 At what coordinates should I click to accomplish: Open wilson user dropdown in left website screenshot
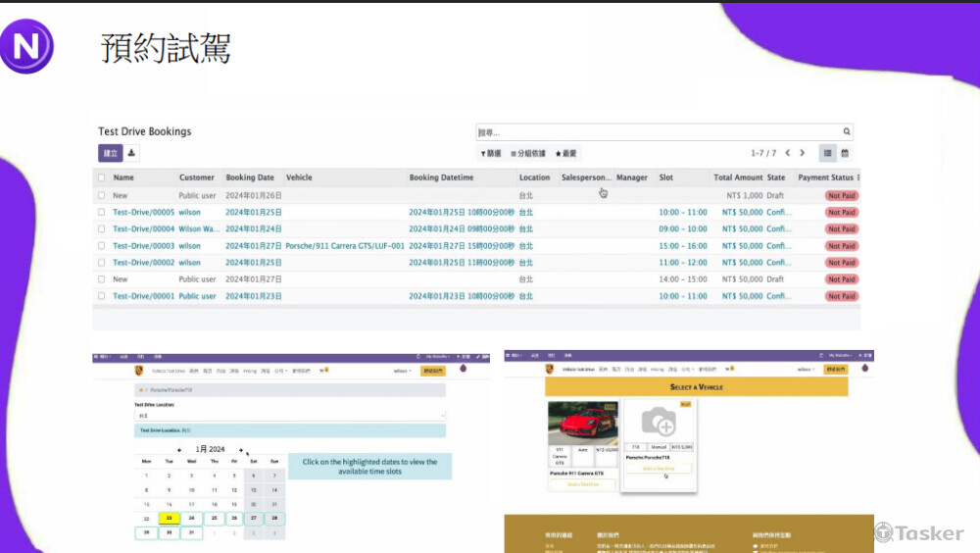click(x=403, y=371)
